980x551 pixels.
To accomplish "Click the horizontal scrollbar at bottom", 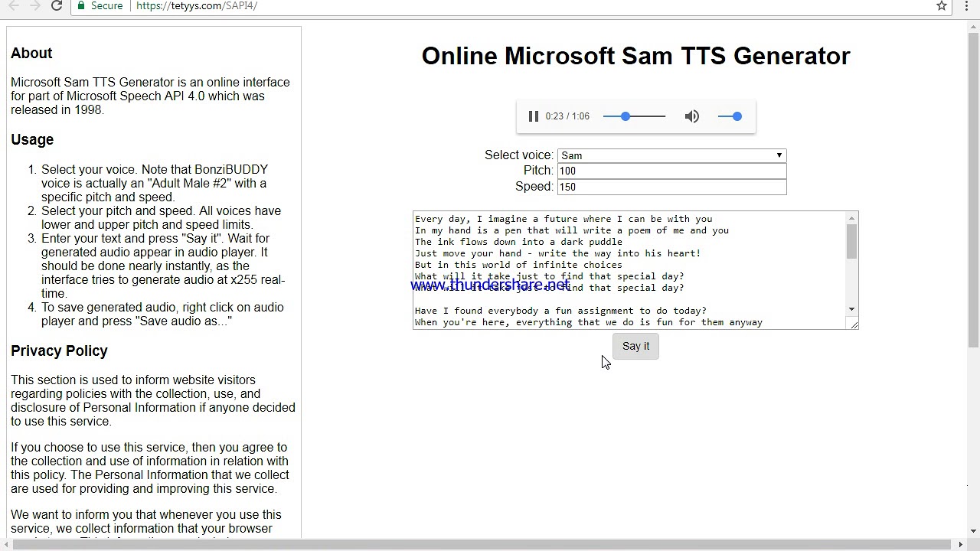I will (x=480, y=545).
